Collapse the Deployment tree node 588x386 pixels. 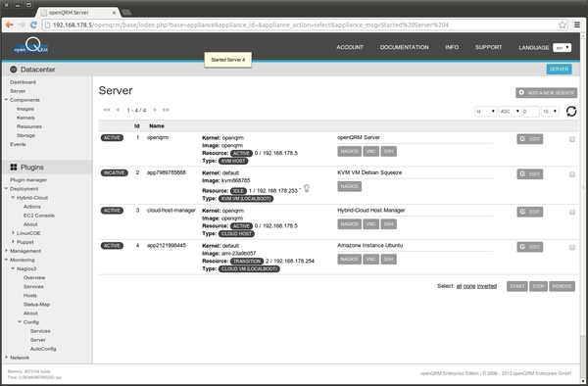coord(6,188)
